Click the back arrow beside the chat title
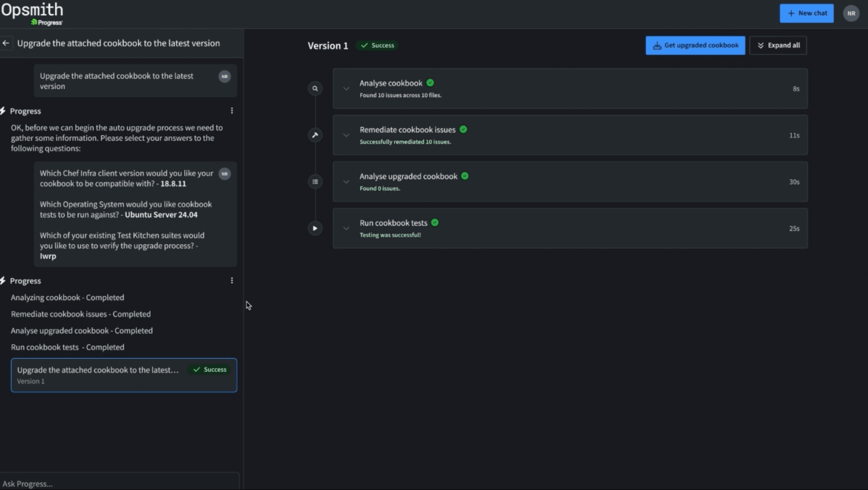 click(x=6, y=43)
